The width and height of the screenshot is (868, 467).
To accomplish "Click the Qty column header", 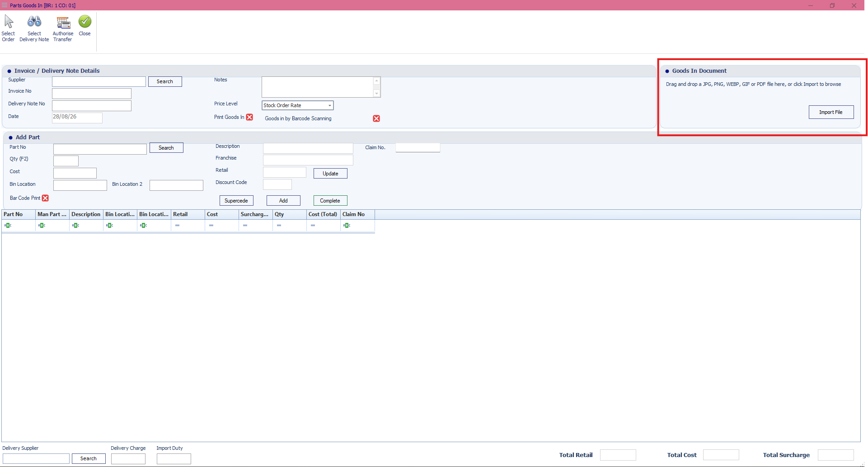I will [x=290, y=214].
